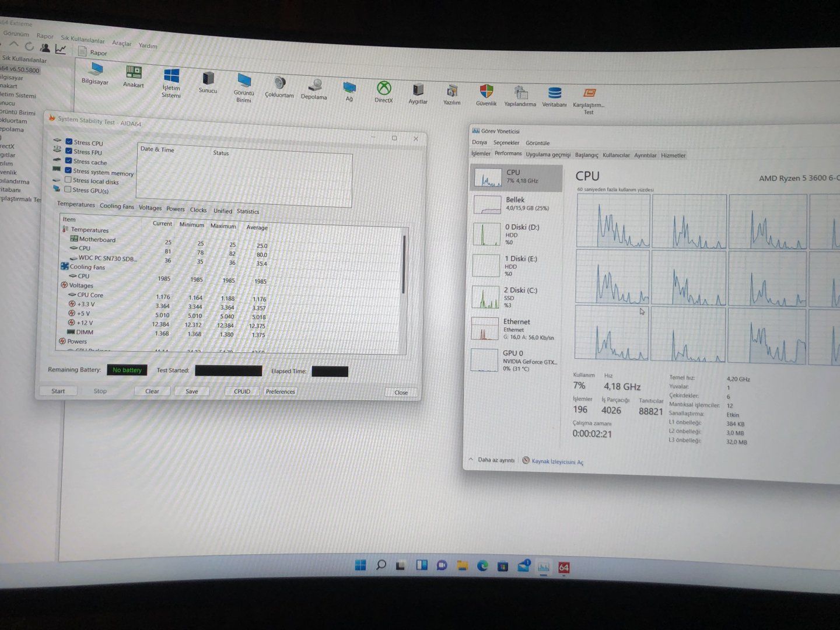Enable Stress GPU(s) checkbox
Image resolution: width=840 pixels, height=630 pixels.
click(x=68, y=189)
